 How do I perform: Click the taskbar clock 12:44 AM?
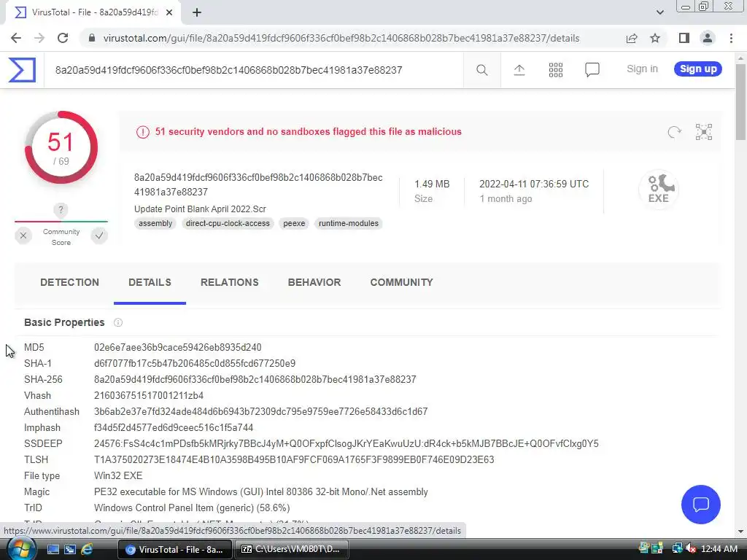[x=719, y=549]
